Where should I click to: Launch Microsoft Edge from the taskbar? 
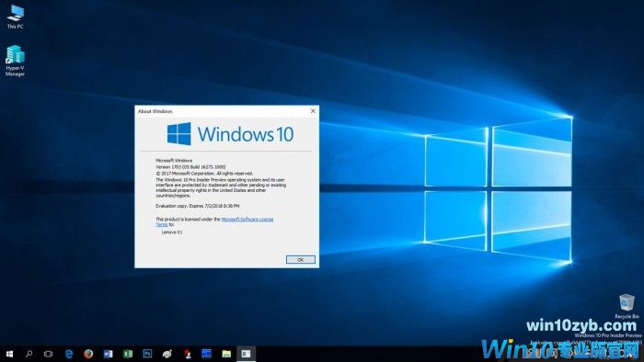click(x=69, y=354)
